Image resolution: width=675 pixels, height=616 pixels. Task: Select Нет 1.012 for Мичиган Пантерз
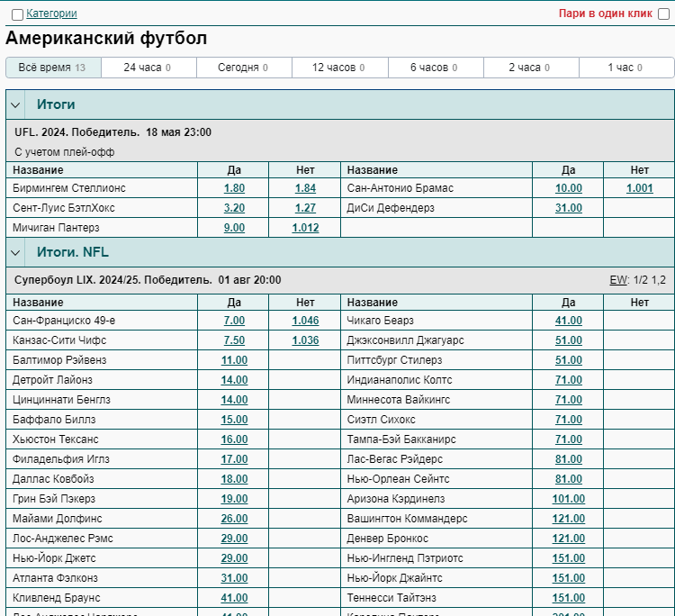305,228
